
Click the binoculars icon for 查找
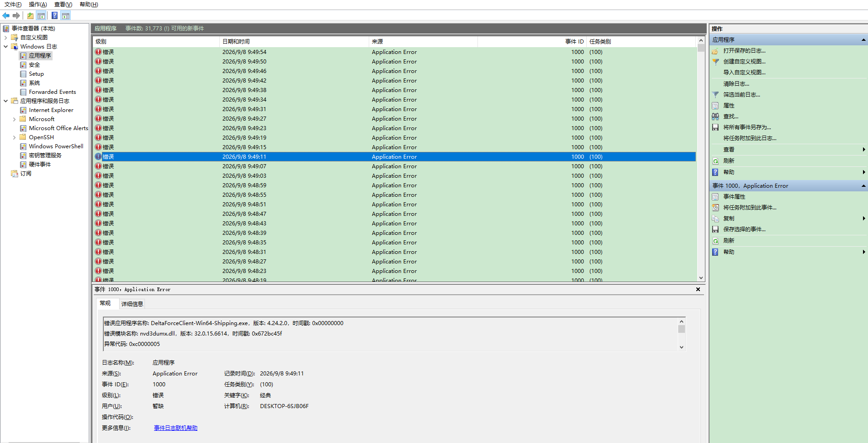(x=715, y=117)
